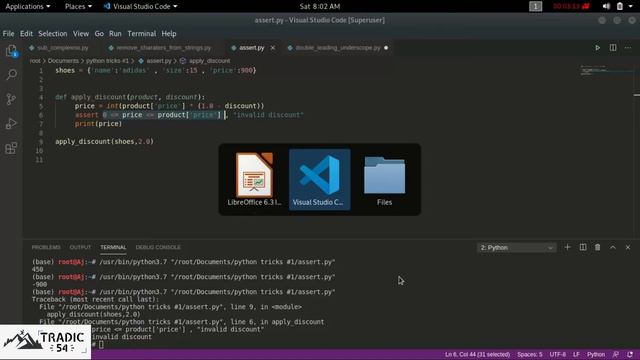Switch to the Problems panel tab

[x=46, y=247]
